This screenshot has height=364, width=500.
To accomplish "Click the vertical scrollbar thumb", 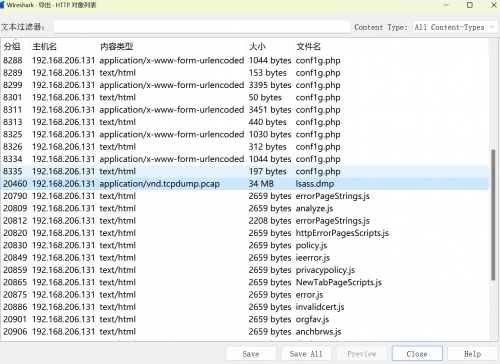I will [493, 215].
